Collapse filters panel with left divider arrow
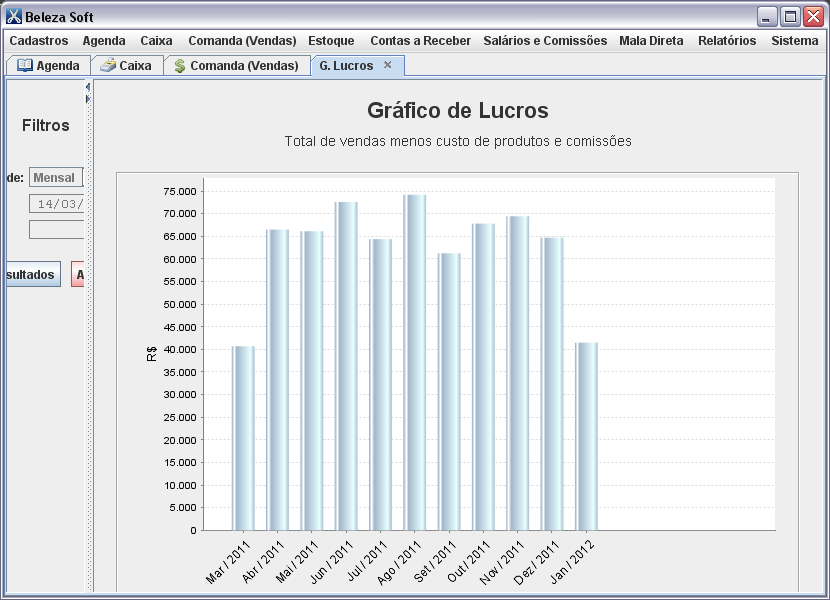 (88, 87)
